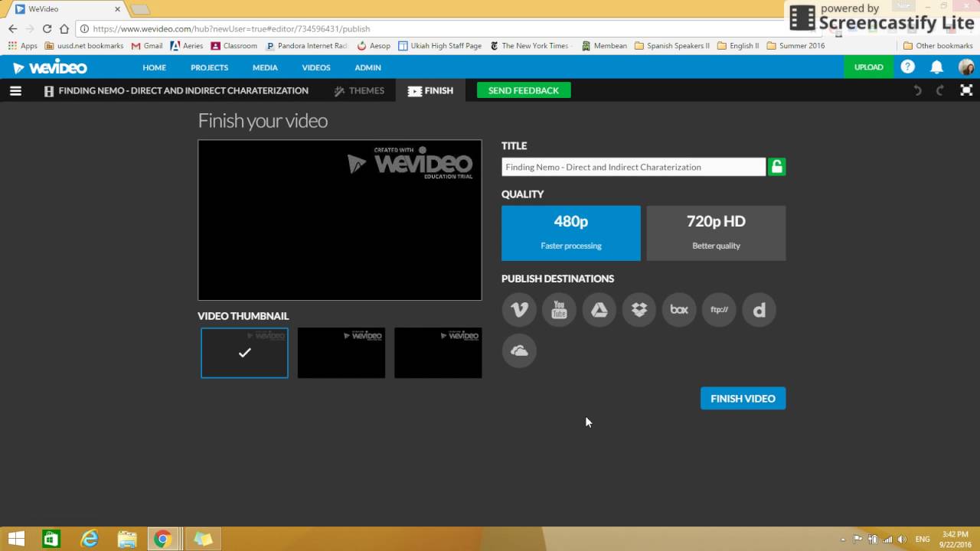
Task: Open the Pandora Internet Radio bookmark
Action: [307, 46]
